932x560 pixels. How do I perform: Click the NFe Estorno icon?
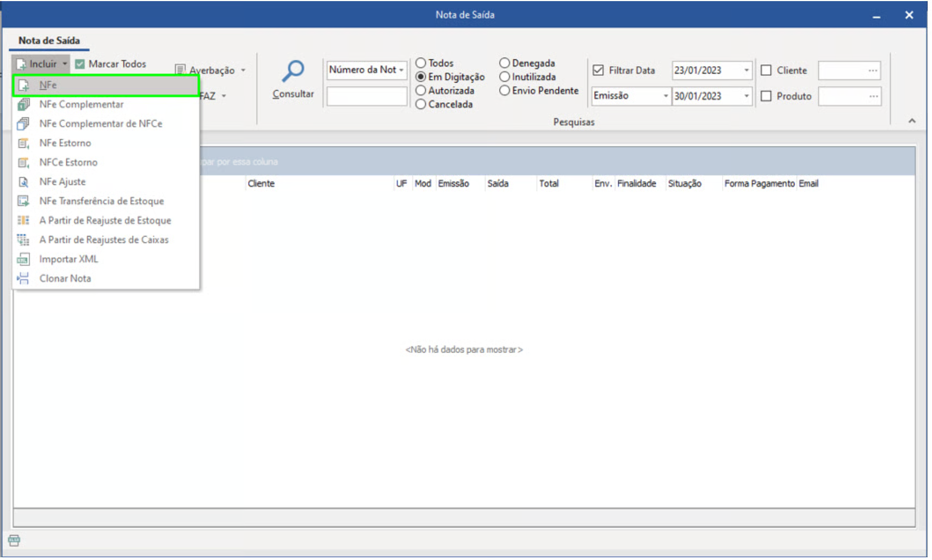tap(23, 144)
